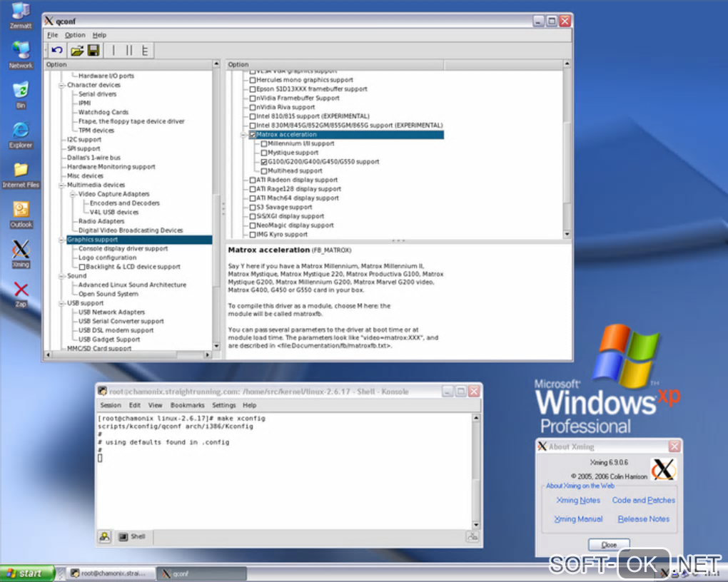Collapse the Character devices tree node
Screen dimensions: 728x582
[61, 86]
